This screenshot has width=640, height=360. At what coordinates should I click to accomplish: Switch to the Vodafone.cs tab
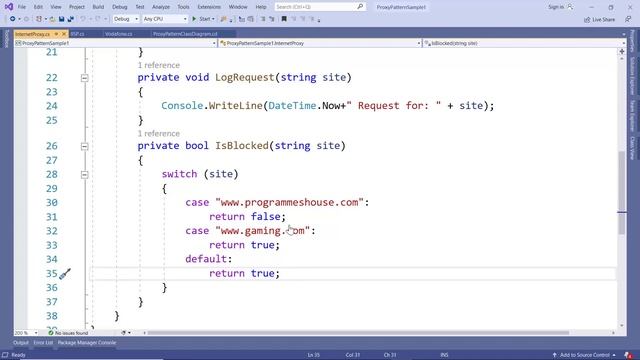click(x=118, y=34)
